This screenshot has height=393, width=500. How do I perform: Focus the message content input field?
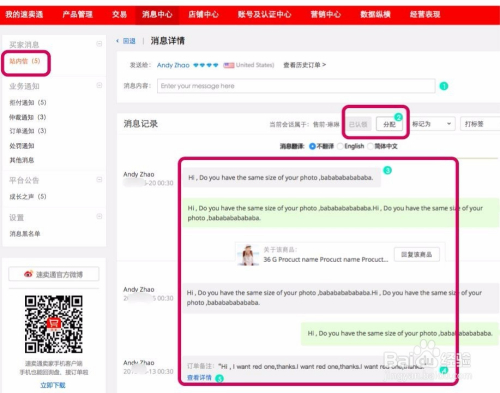point(296,86)
